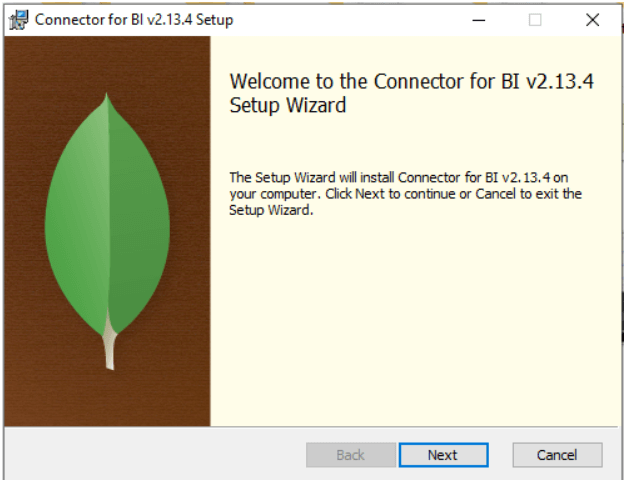Close the Setup wizard window
This screenshot has height=481, width=624.
coord(592,20)
